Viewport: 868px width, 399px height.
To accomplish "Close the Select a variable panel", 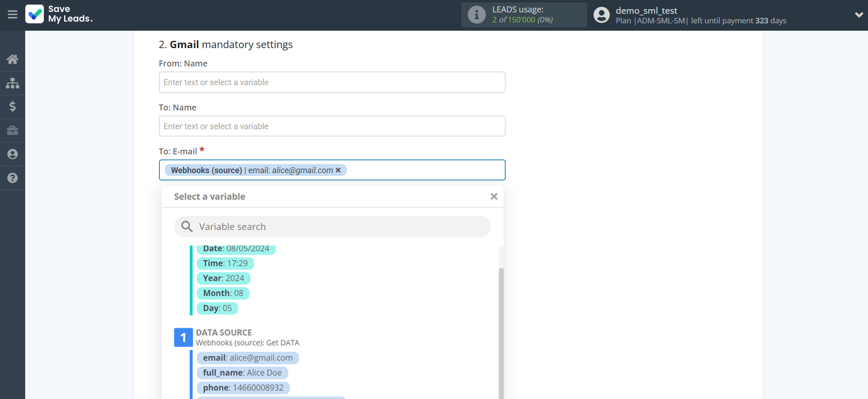I will pyautogui.click(x=494, y=197).
